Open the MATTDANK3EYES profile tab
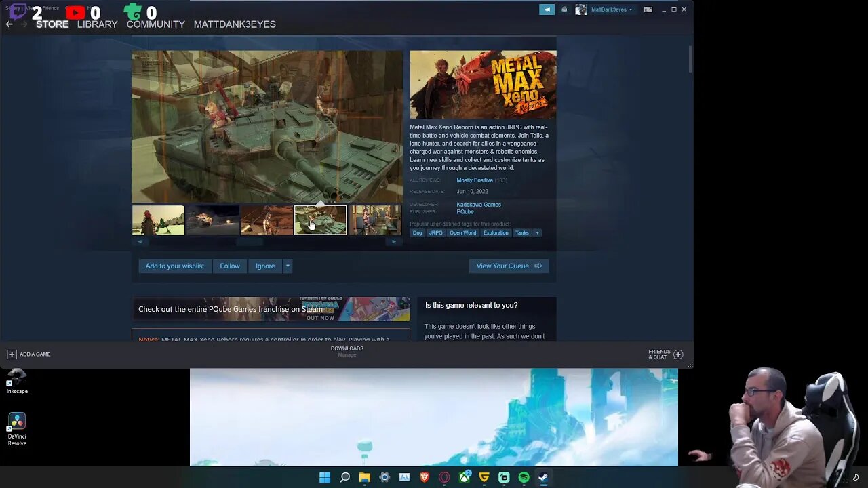Screen dimensions: 868x488 pyautogui.click(x=235, y=24)
